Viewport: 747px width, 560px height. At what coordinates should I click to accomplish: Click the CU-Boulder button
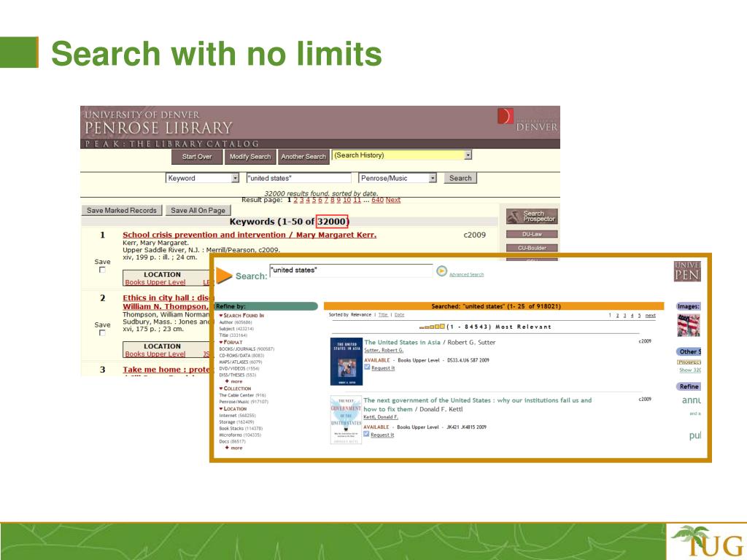532,248
